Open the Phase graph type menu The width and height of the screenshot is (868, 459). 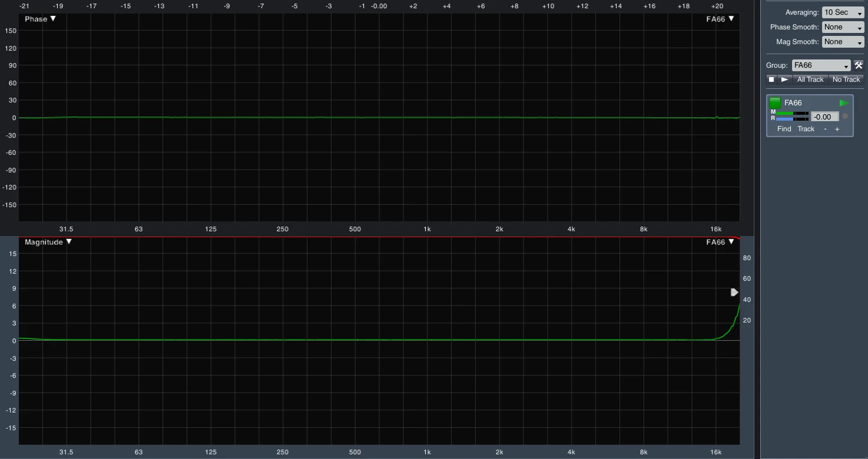pyautogui.click(x=40, y=19)
